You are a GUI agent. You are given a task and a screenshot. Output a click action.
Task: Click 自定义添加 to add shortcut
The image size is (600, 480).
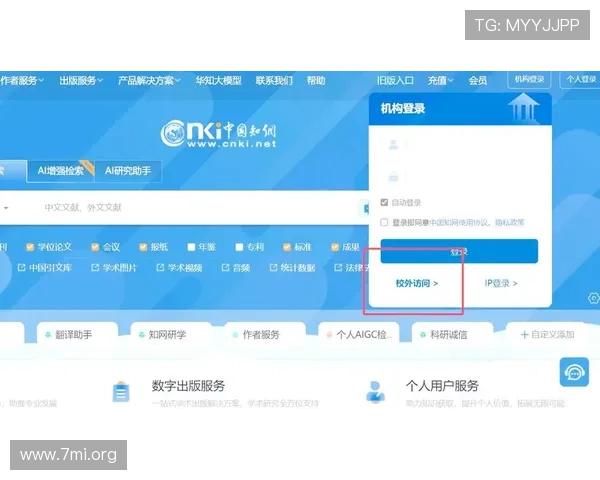tap(547, 335)
